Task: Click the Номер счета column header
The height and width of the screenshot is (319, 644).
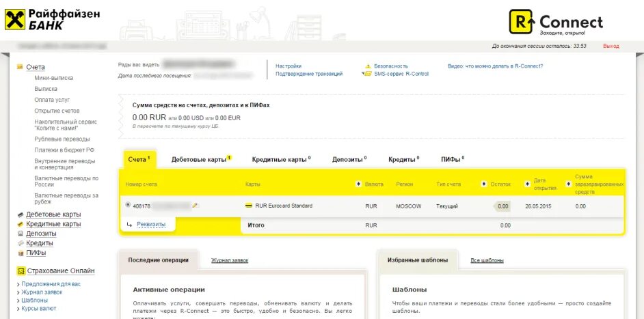Action: pyautogui.click(x=142, y=184)
